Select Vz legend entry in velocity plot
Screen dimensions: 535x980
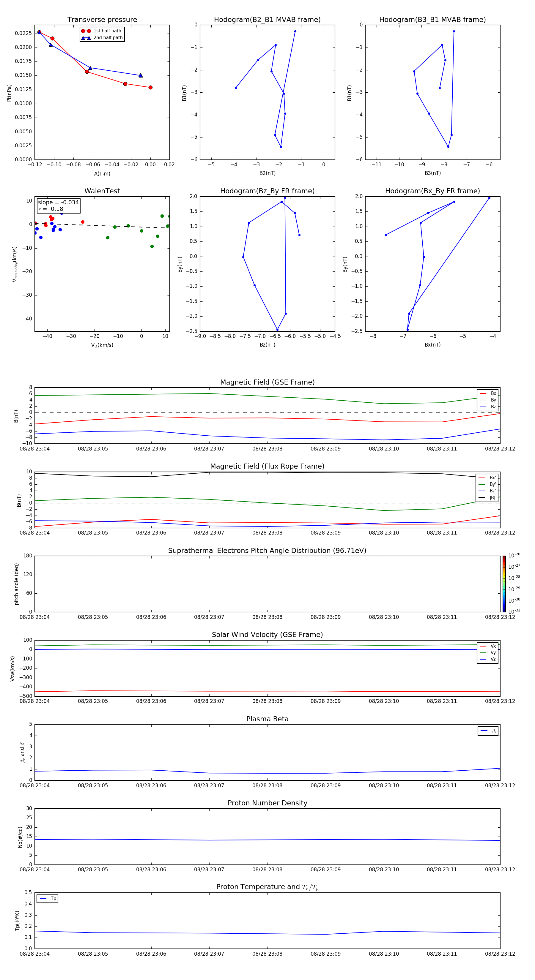488,659
